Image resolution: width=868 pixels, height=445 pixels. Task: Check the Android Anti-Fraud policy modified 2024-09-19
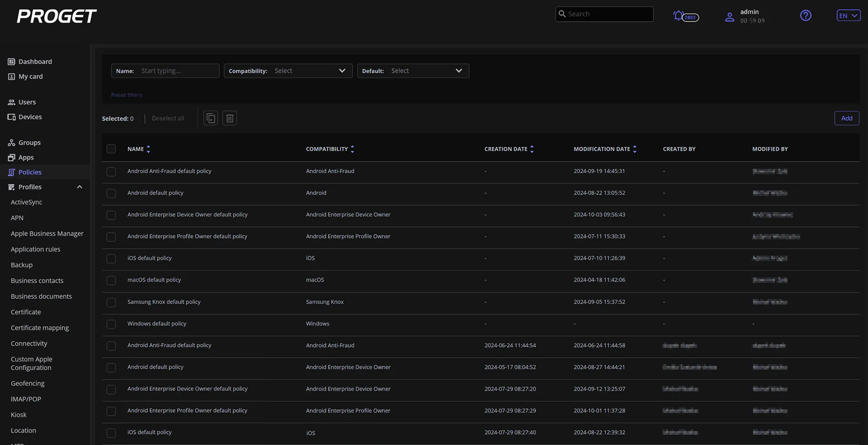[x=111, y=172]
